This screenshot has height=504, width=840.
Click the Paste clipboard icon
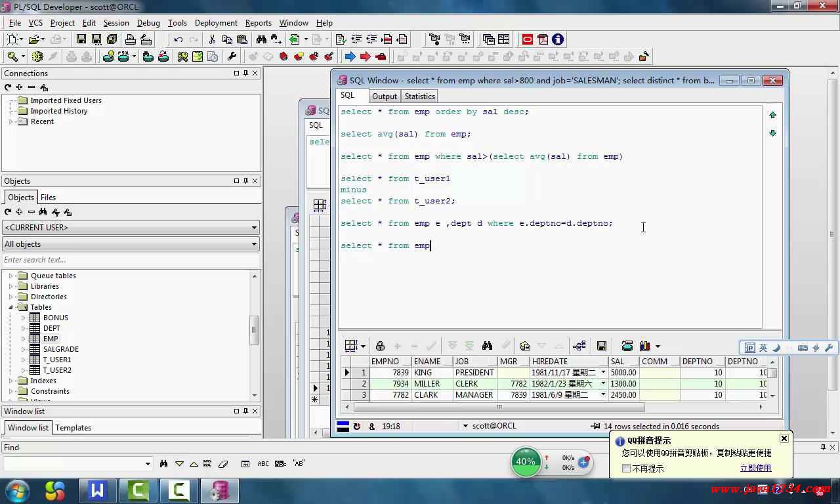242,39
